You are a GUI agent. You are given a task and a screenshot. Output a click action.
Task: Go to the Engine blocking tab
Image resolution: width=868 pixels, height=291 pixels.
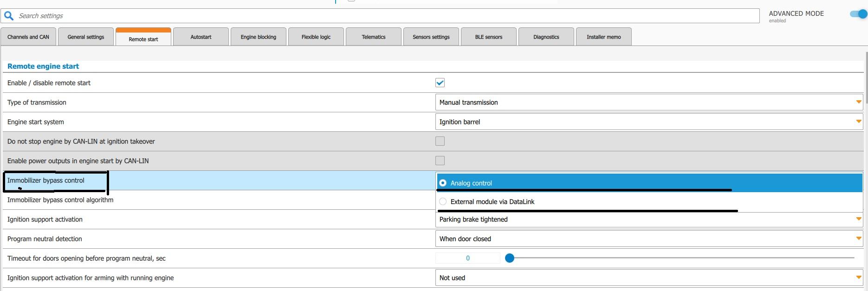click(x=259, y=37)
